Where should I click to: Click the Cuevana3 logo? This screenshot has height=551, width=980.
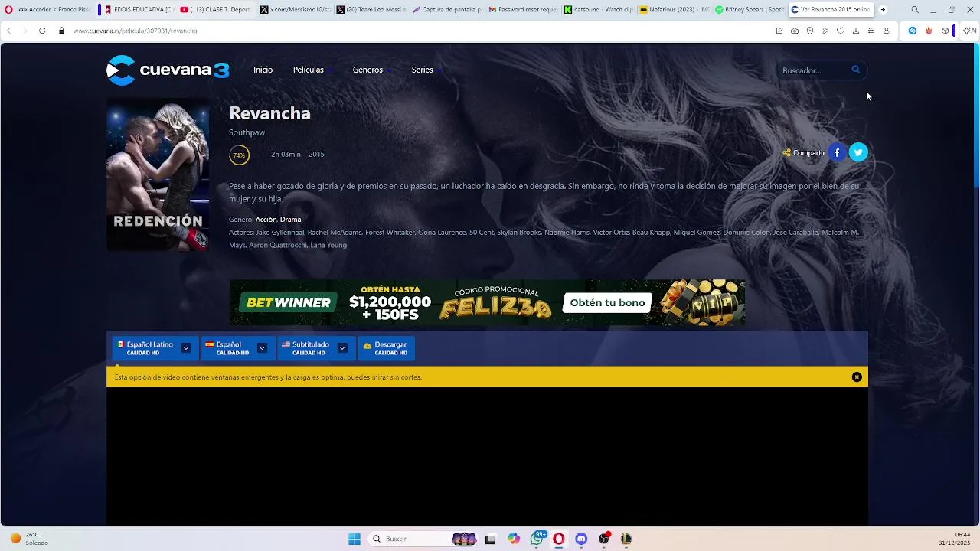click(168, 70)
